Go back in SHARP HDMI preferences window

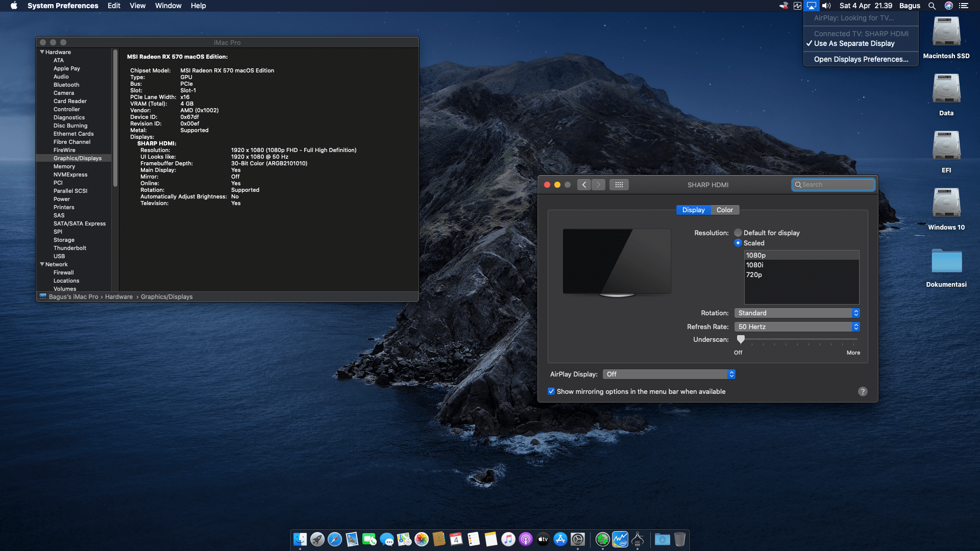click(x=584, y=185)
